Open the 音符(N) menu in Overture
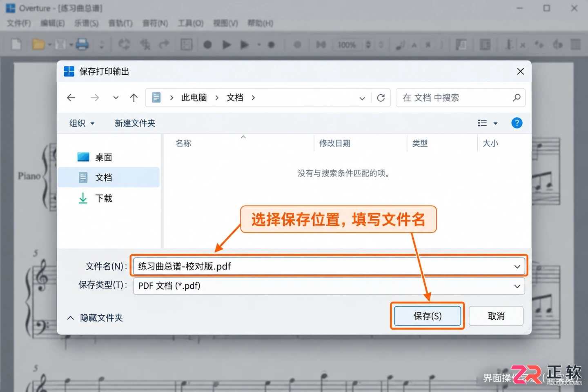Image resolution: width=588 pixels, height=392 pixels. (x=155, y=23)
